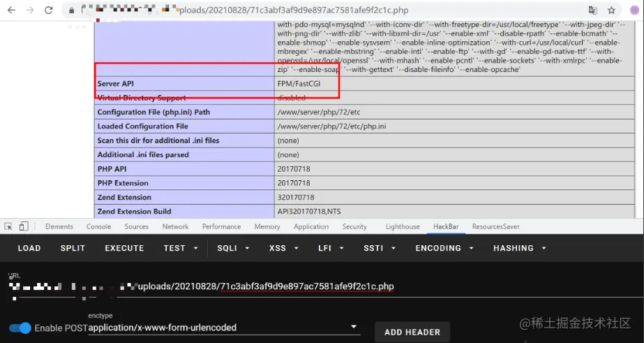Image resolution: width=644 pixels, height=343 pixels.
Task: Select 'Virtual Directory Support' label
Action: point(141,98)
